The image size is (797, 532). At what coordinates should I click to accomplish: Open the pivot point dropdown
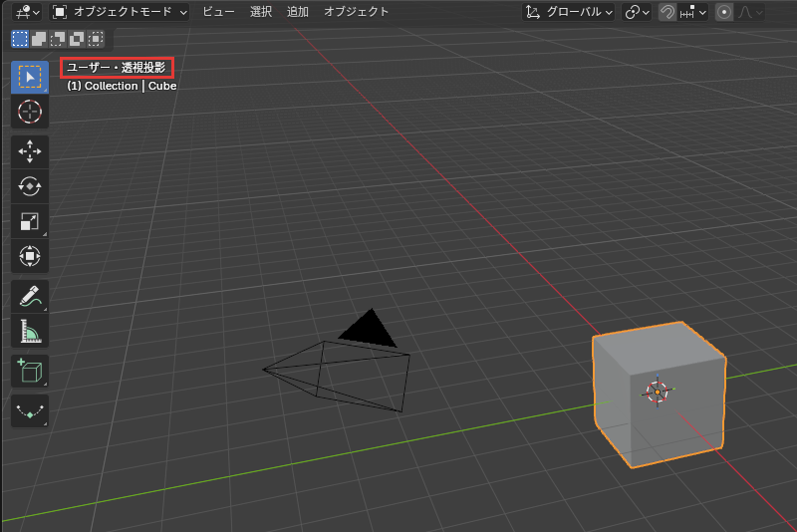tap(638, 12)
